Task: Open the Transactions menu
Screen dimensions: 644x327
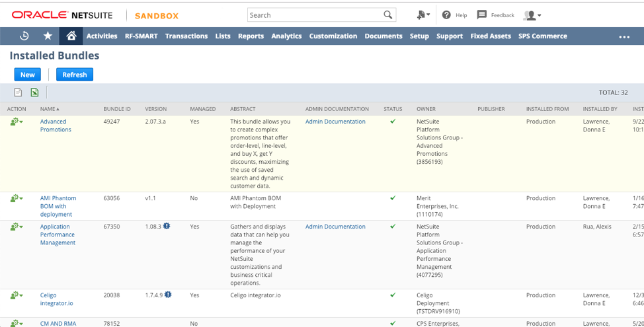Action: (x=186, y=36)
